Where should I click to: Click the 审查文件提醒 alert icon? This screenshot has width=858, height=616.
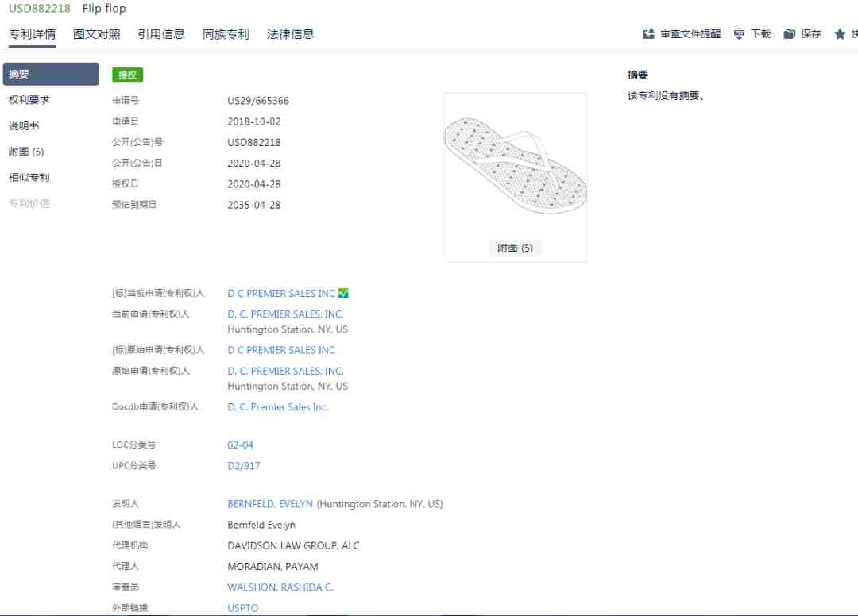coord(648,34)
